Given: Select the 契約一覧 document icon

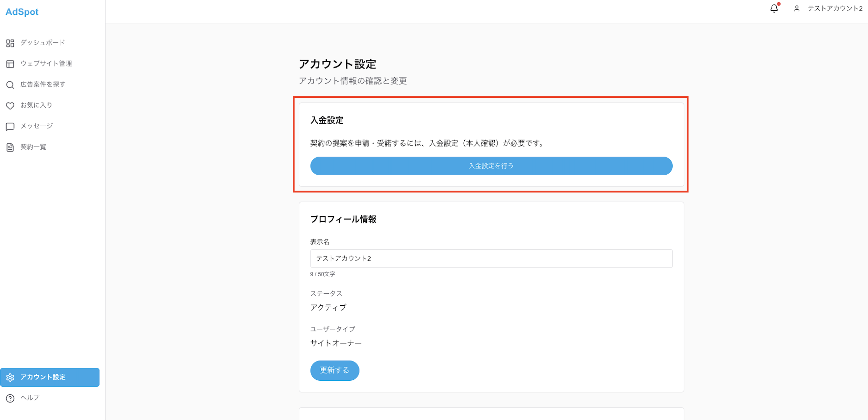Looking at the screenshot, I should 10,147.
